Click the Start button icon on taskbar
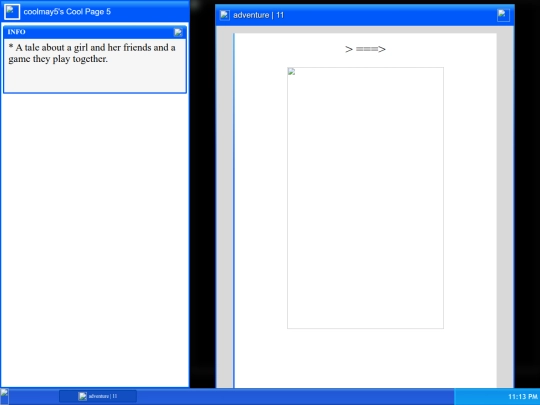The width and height of the screenshot is (540, 405). point(4,396)
